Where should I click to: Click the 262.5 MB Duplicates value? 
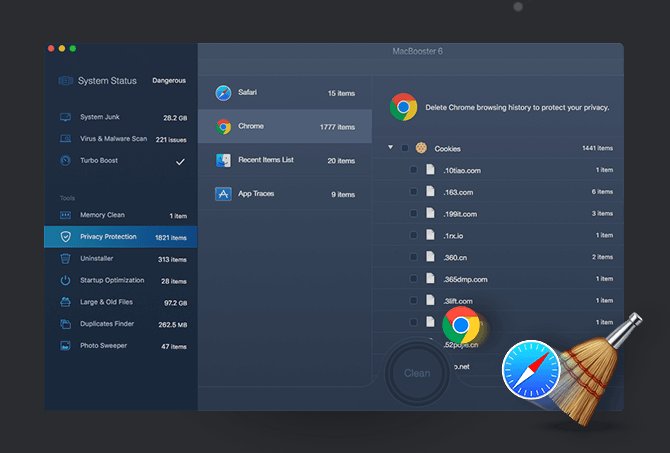pyautogui.click(x=173, y=325)
